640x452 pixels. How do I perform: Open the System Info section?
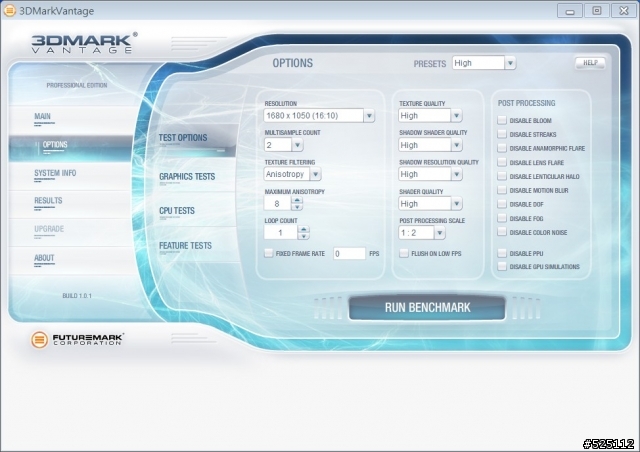[55, 173]
